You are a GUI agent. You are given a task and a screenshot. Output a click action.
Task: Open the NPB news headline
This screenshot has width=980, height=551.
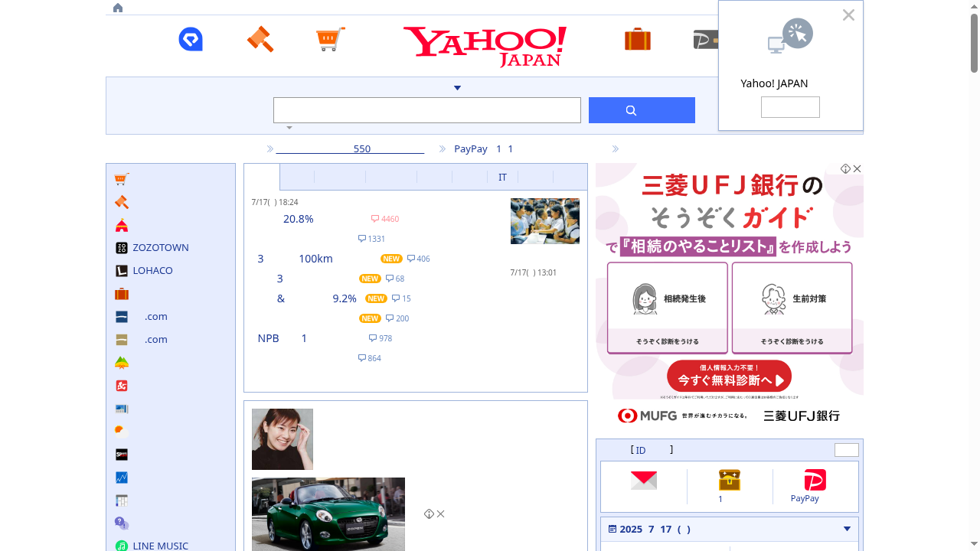pyautogui.click(x=283, y=338)
